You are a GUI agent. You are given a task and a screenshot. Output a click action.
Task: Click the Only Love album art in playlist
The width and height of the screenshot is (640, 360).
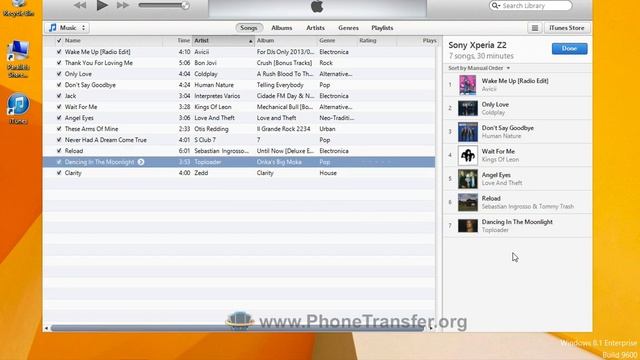467,109
